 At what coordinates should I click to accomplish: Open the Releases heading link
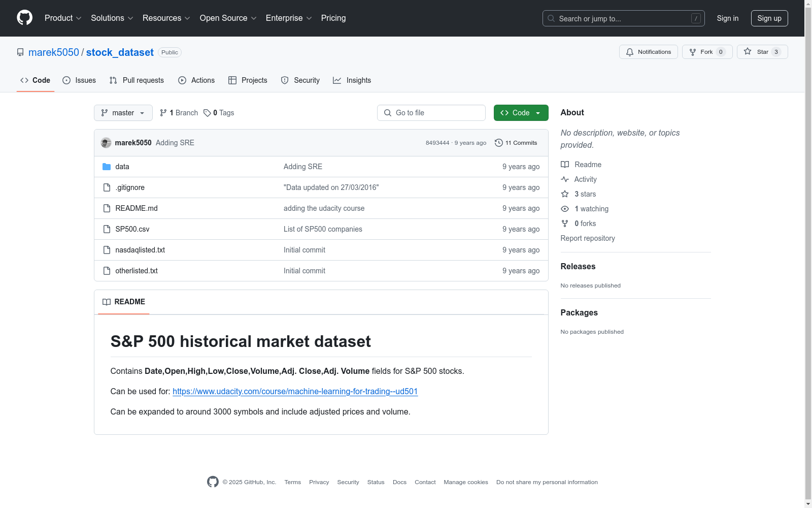click(x=578, y=266)
